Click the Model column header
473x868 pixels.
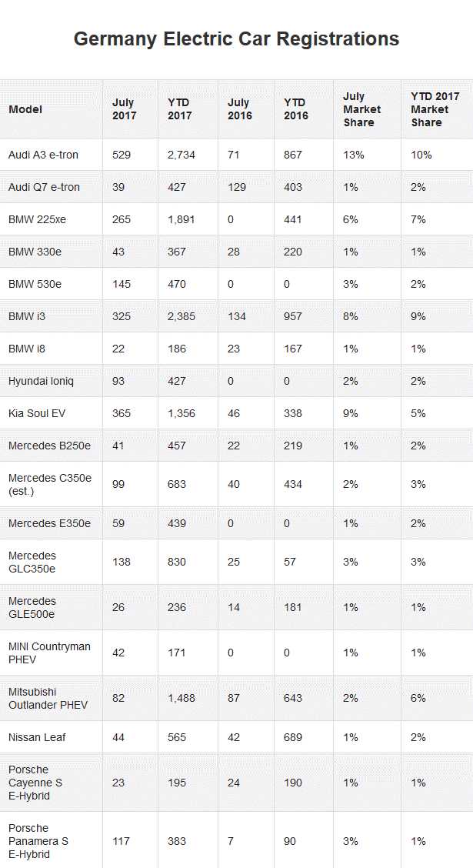25,109
